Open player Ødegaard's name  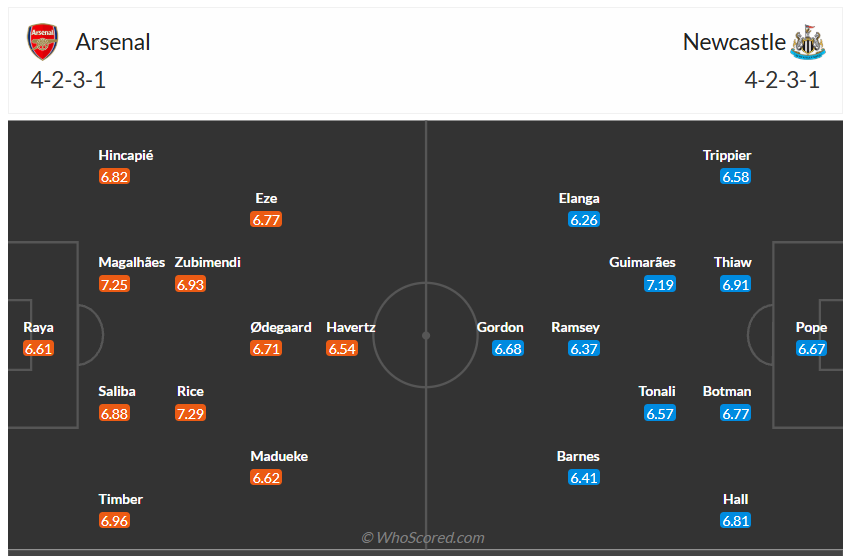[281, 327]
